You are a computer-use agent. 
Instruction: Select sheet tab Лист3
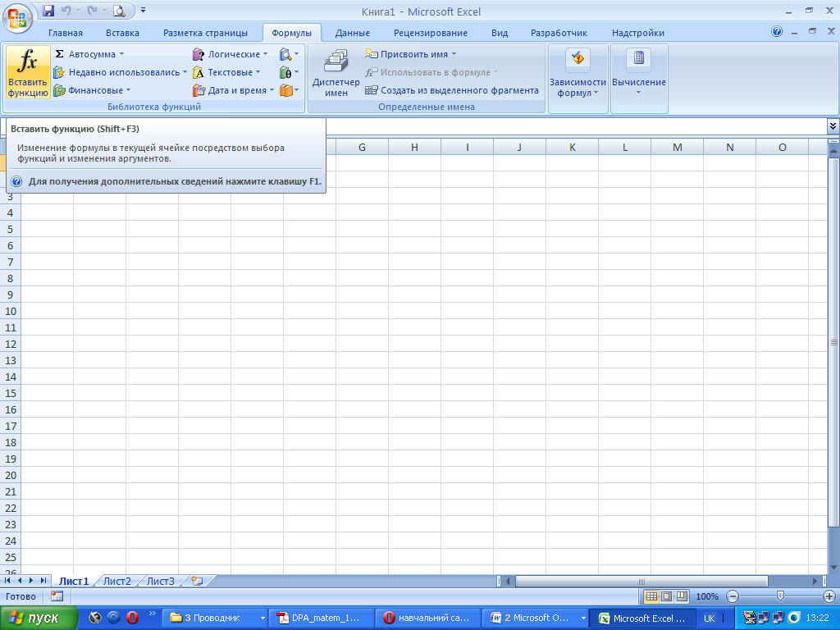(x=160, y=581)
